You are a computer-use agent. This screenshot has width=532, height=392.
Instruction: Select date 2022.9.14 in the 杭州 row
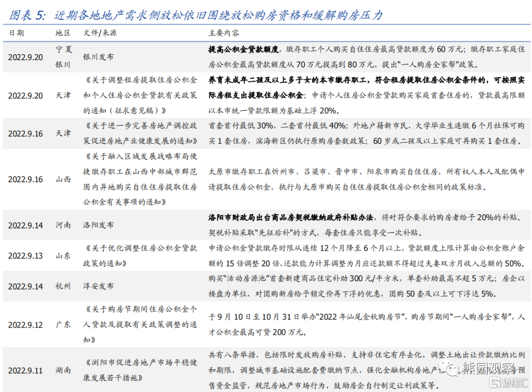(x=26, y=287)
